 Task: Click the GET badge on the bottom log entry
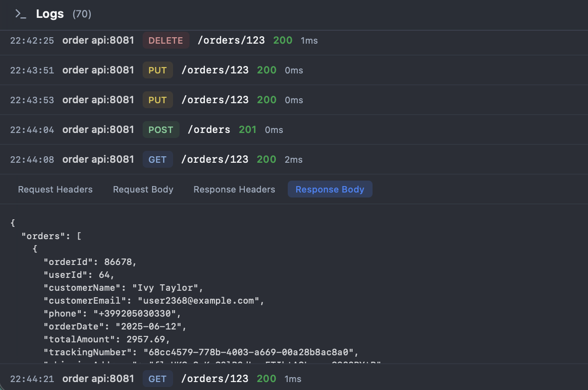158,379
